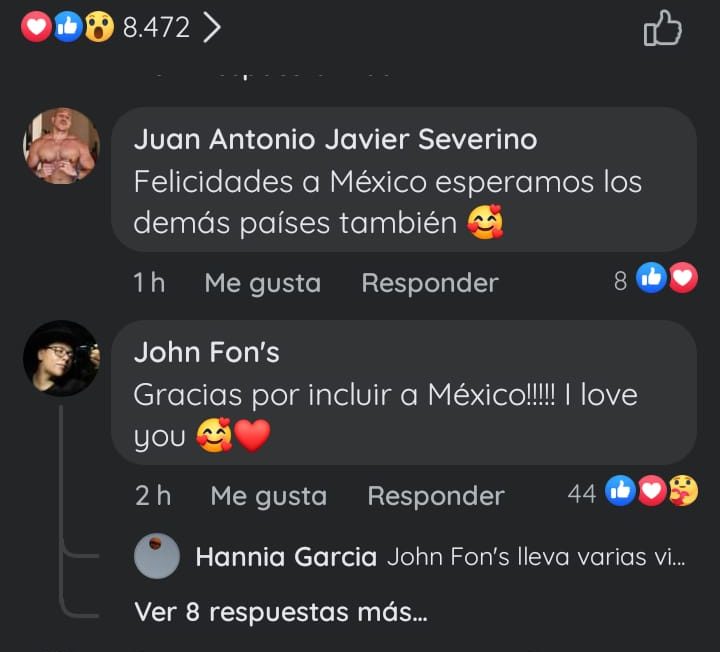This screenshot has height=652, width=720.
Task: Open Juan Antonio Javier Severino's profile picture
Action: point(62,146)
